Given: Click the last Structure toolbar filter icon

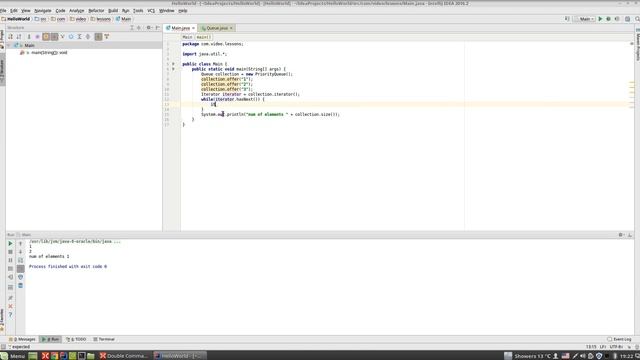Looking at the screenshot, I should pyautogui.click(x=107, y=37).
